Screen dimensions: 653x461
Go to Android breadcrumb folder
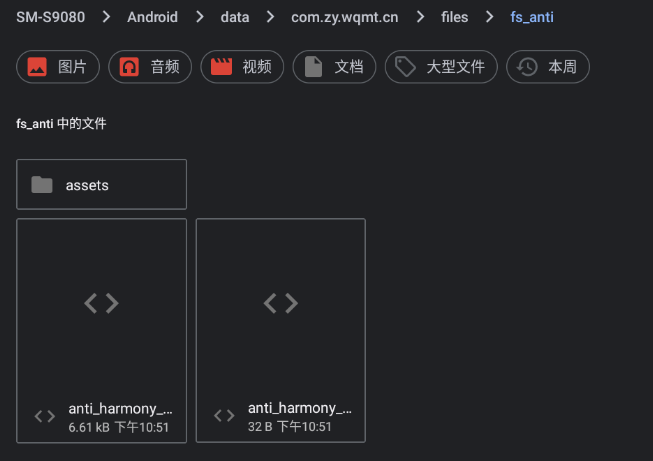[152, 17]
